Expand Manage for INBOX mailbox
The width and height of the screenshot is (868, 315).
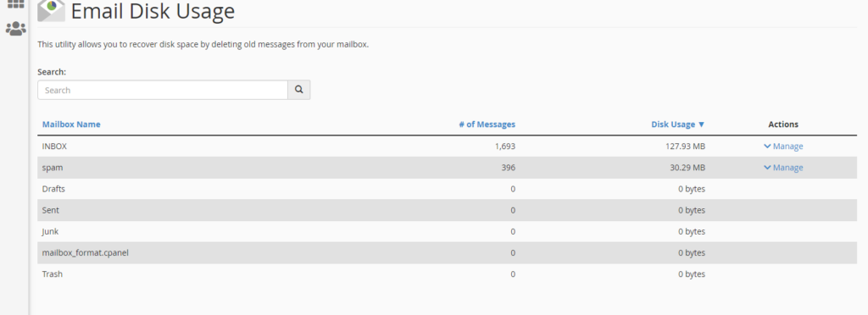point(783,146)
